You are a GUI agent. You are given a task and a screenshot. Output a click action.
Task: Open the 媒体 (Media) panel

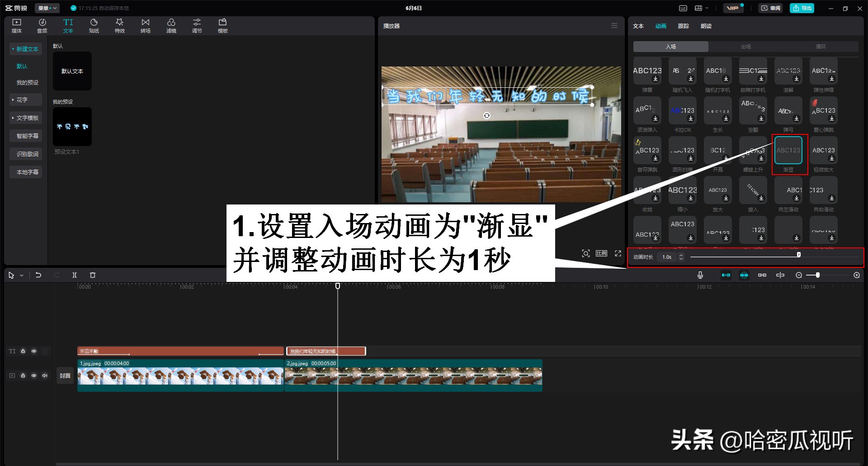(16, 25)
